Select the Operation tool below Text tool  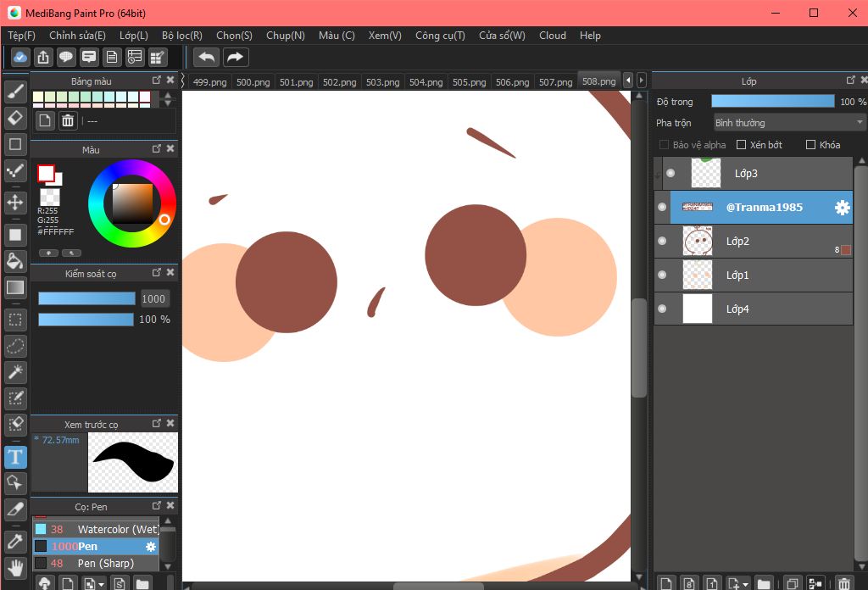15,483
